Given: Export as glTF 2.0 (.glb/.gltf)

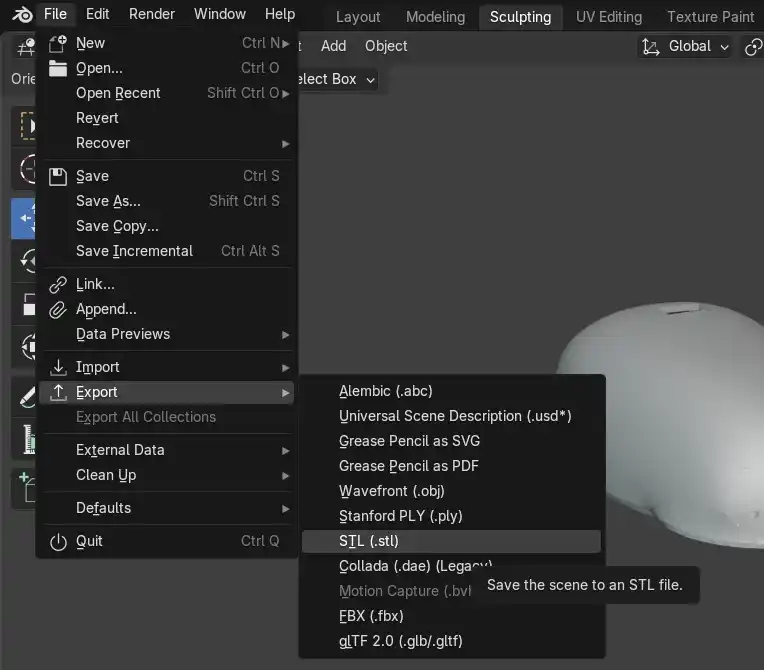Looking at the screenshot, I should [451, 641].
